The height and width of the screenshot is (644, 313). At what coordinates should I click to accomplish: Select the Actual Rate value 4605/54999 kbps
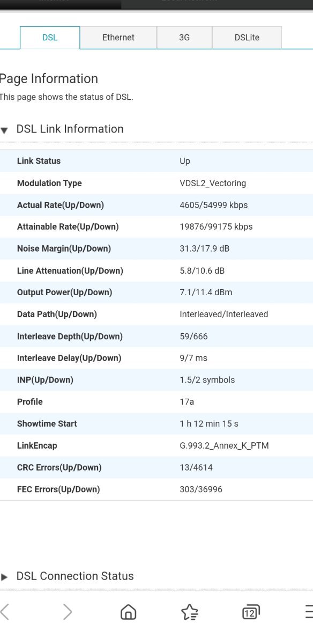click(214, 205)
